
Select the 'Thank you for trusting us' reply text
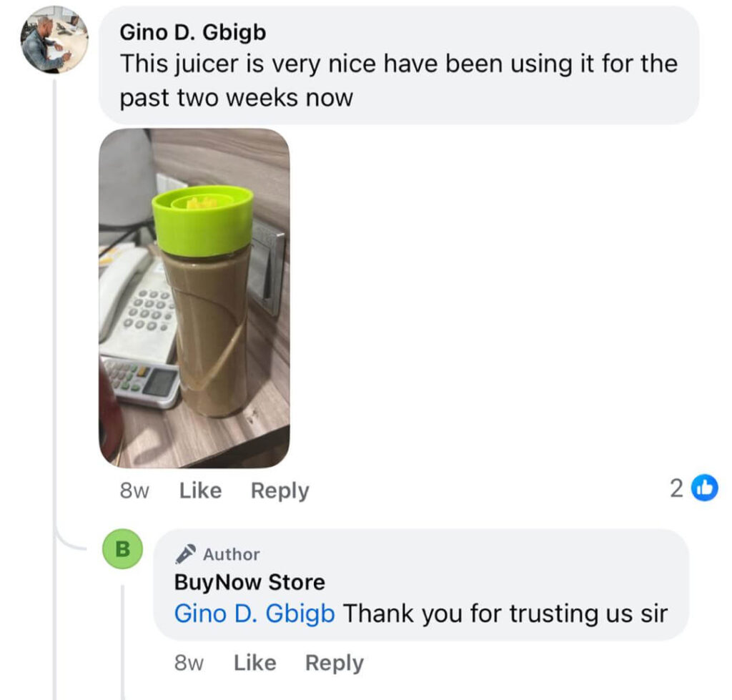click(x=505, y=613)
